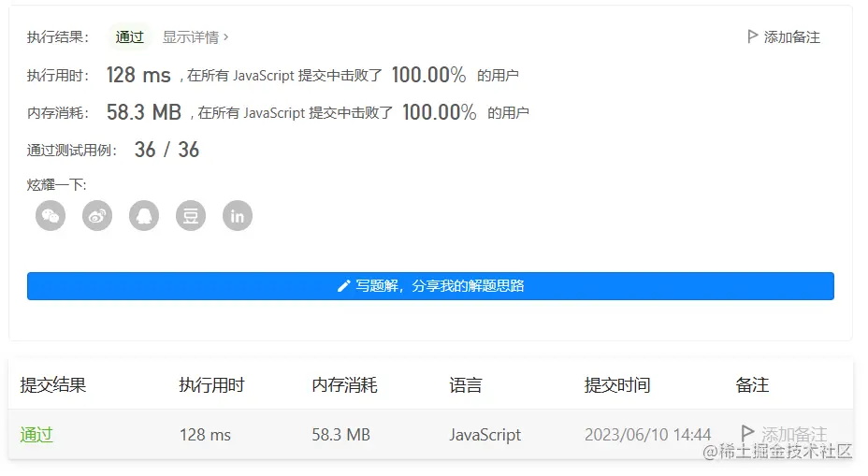Select 提交时间 column header
The height and width of the screenshot is (476, 868).
coord(617,384)
